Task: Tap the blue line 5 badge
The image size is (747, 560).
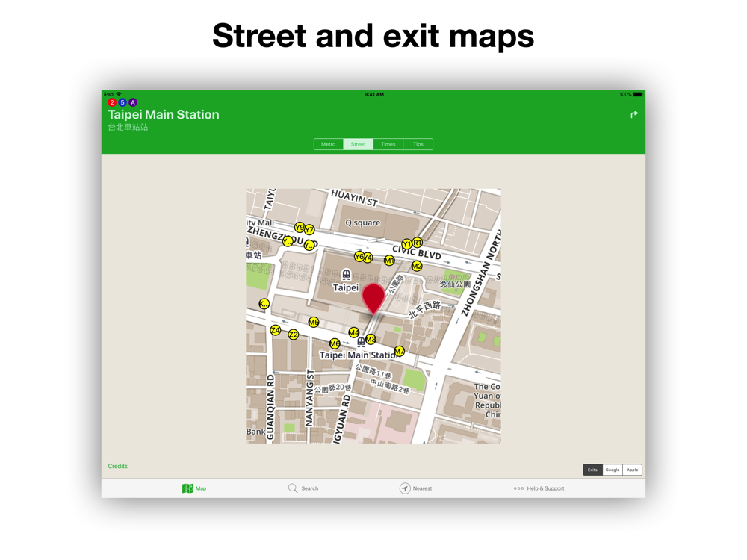Action: [x=123, y=102]
